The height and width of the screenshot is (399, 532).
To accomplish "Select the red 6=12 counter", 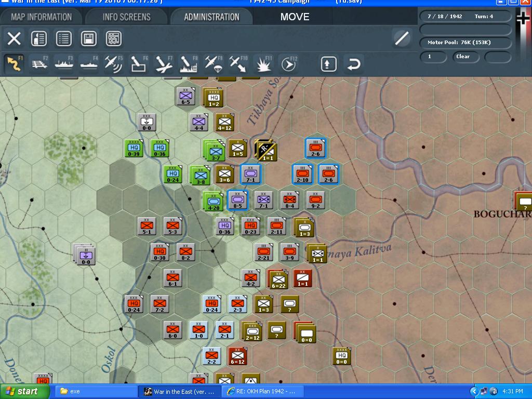I will (x=237, y=356).
